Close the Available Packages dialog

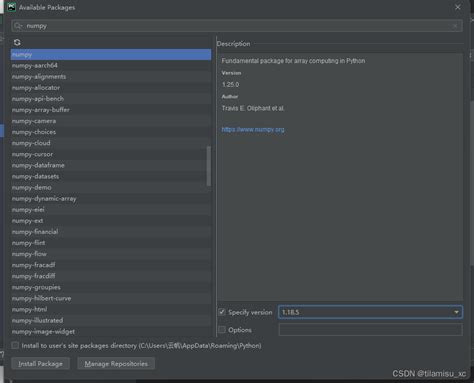(x=458, y=7)
